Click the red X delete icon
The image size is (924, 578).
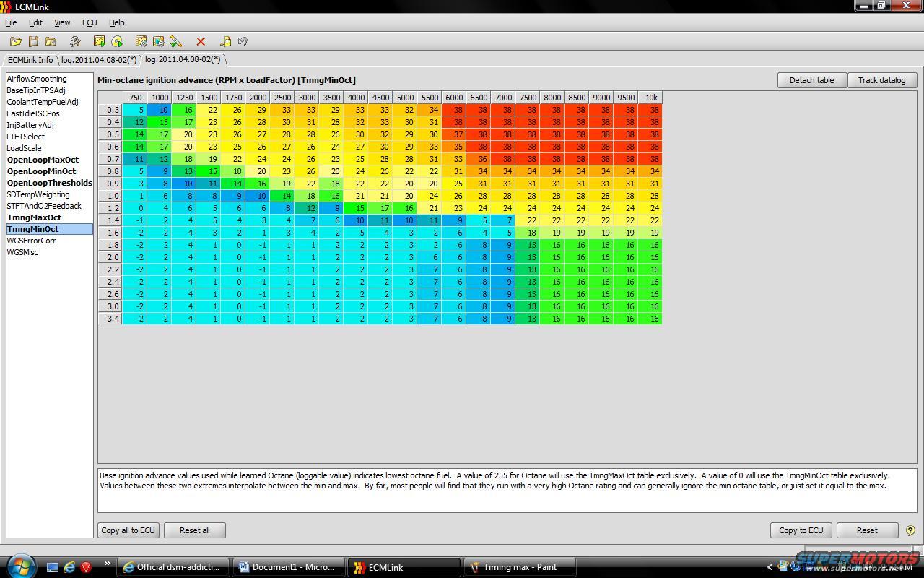click(x=201, y=42)
